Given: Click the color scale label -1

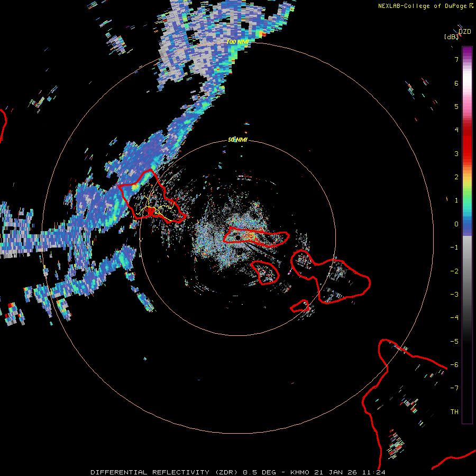Looking at the screenshot, I should point(454,248).
